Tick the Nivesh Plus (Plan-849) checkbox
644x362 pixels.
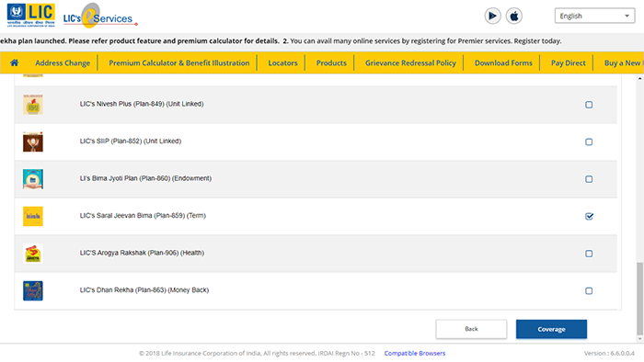pyautogui.click(x=589, y=105)
